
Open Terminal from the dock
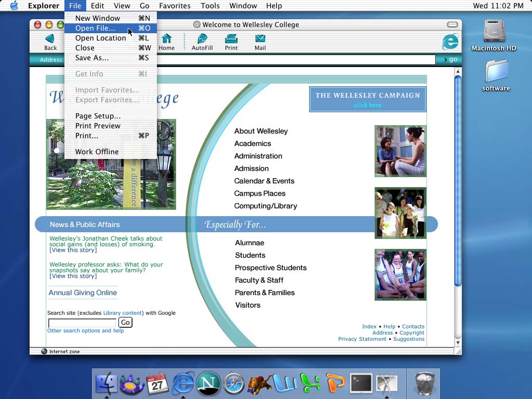tap(361, 384)
